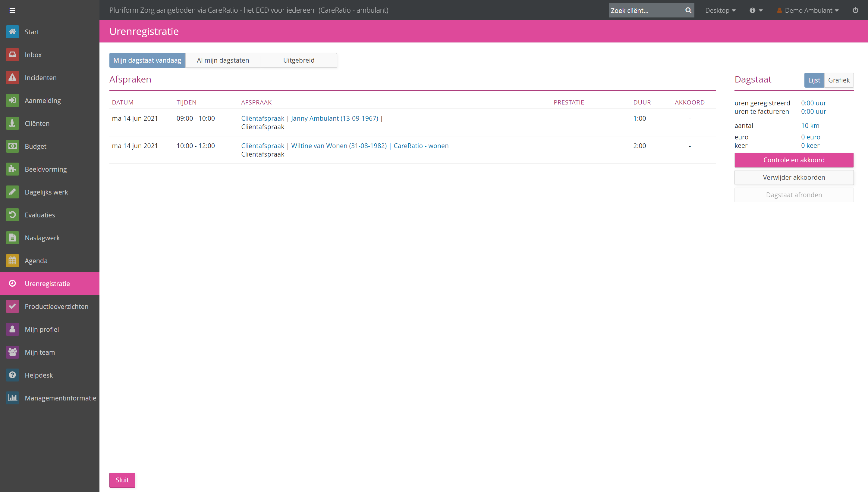Expand the Desktop dropdown
The width and height of the screenshot is (868, 492).
(720, 11)
